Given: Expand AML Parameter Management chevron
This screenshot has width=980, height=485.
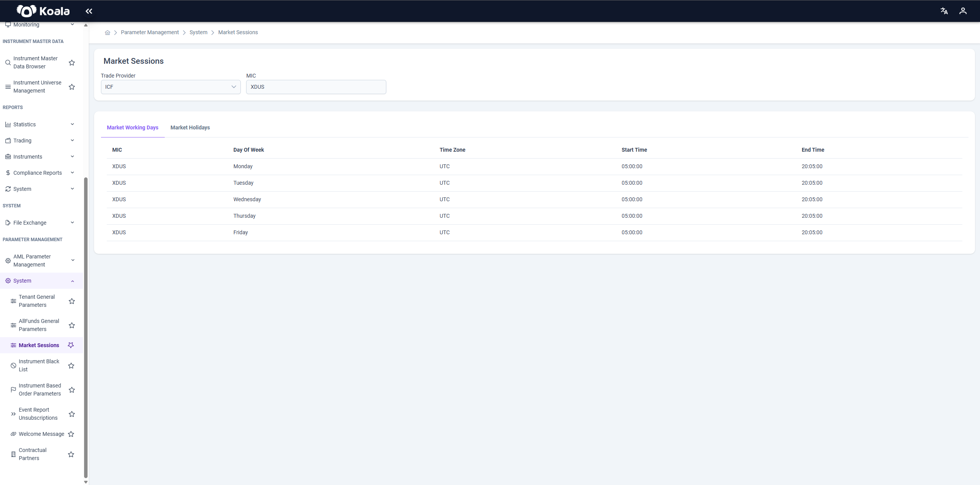Looking at the screenshot, I should [x=73, y=260].
